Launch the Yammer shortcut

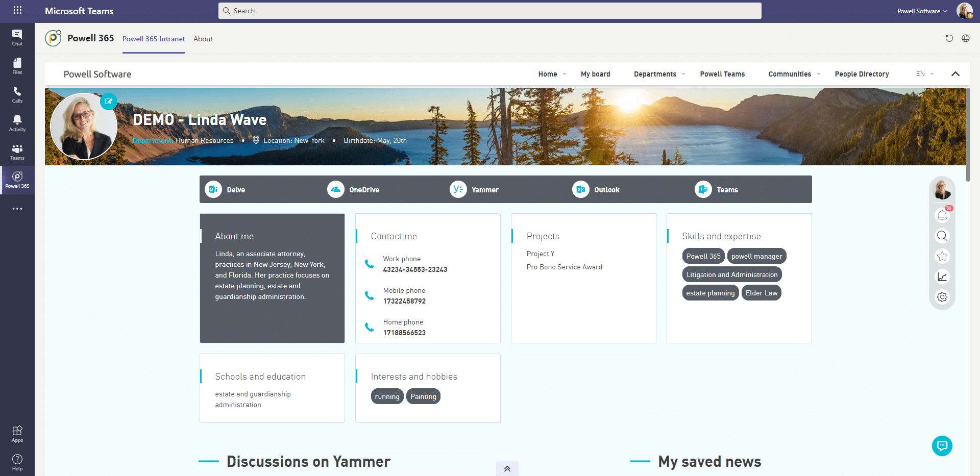474,190
